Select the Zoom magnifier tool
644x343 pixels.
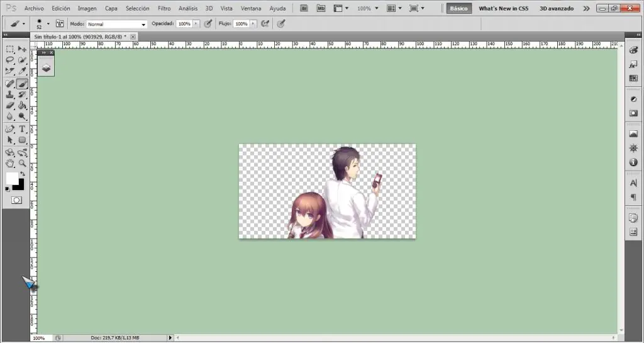pos(22,164)
